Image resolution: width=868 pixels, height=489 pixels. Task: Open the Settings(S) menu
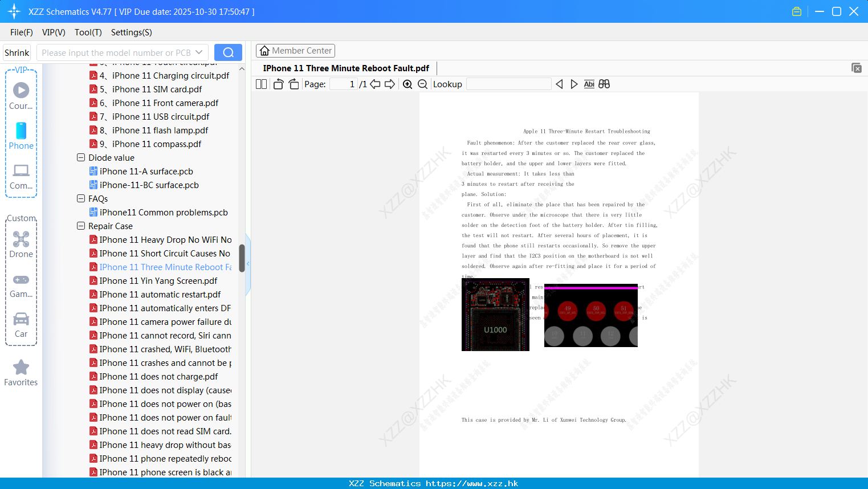pyautogui.click(x=132, y=32)
